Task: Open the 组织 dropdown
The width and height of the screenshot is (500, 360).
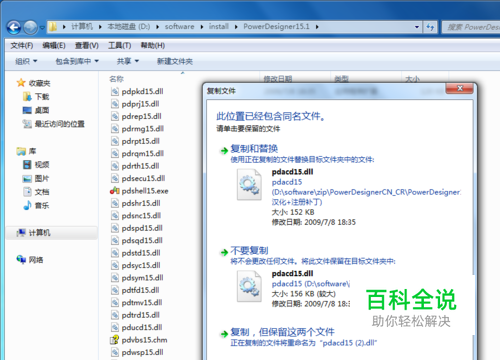Action: (26, 61)
